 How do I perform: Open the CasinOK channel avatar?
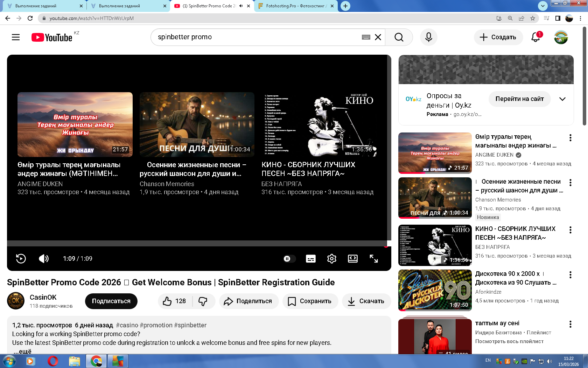[16, 301]
